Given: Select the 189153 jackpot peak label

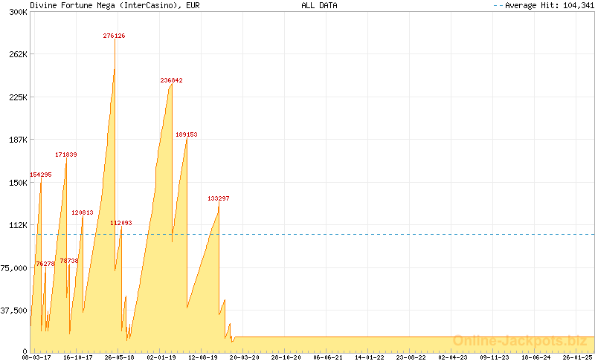Looking at the screenshot, I should click(186, 134).
